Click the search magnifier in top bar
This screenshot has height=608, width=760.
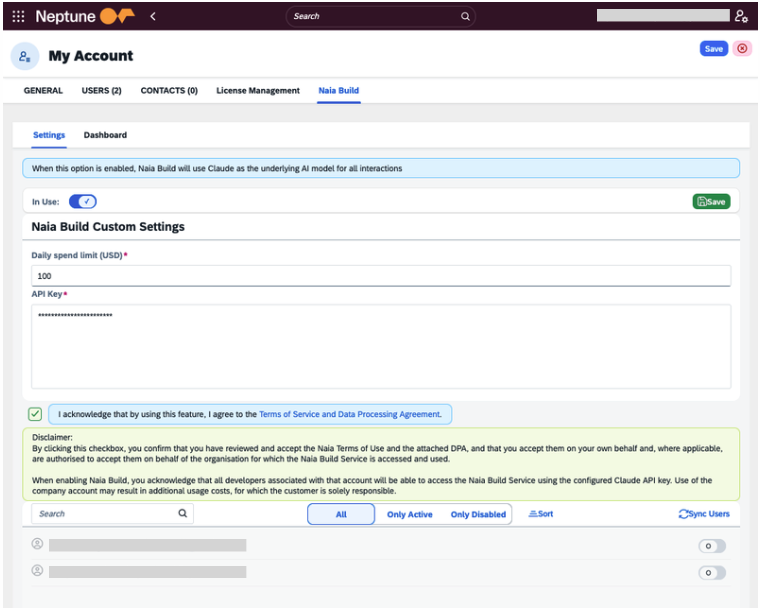coord(465,16)
